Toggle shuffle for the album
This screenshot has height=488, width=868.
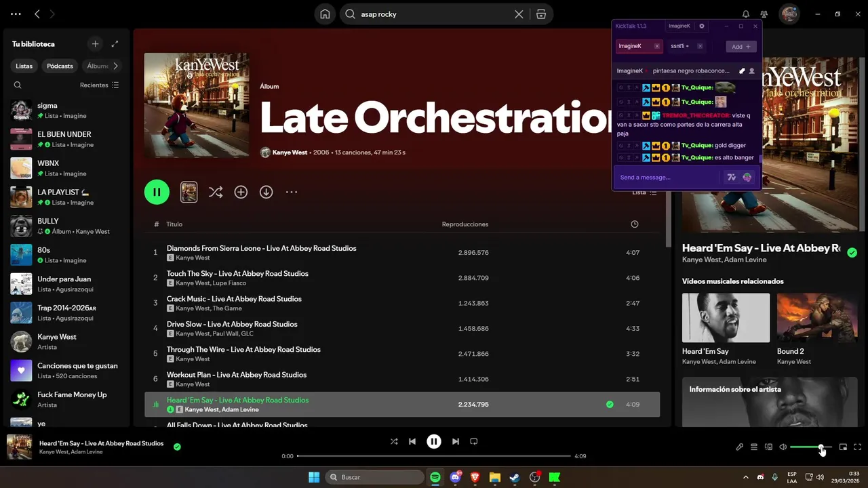(216, 192)
